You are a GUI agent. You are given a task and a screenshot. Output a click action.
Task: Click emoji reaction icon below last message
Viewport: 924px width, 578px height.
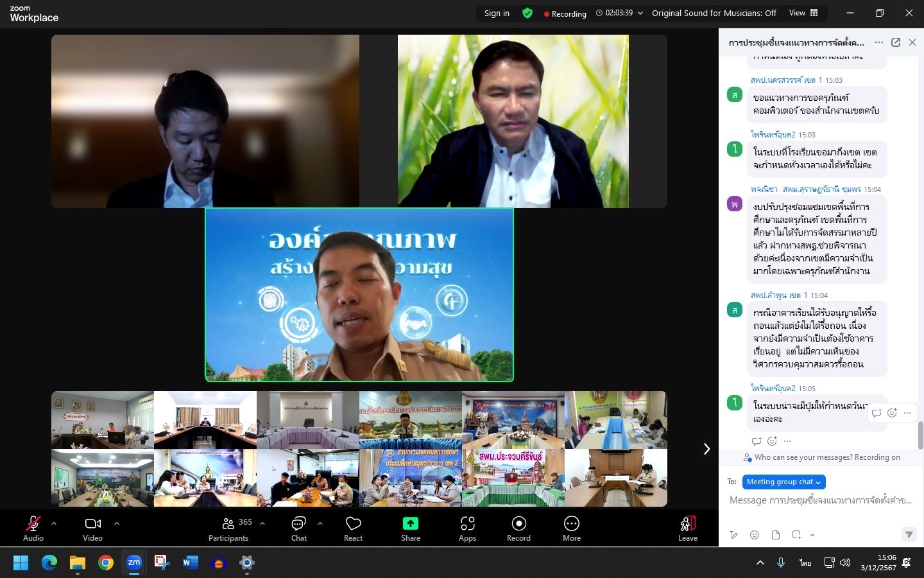(772, 441)
